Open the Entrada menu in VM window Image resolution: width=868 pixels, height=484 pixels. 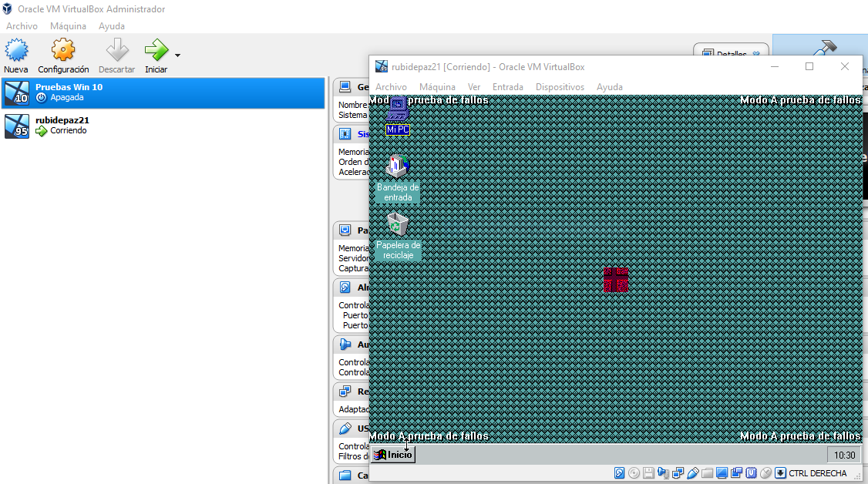[x=508, y=87]
